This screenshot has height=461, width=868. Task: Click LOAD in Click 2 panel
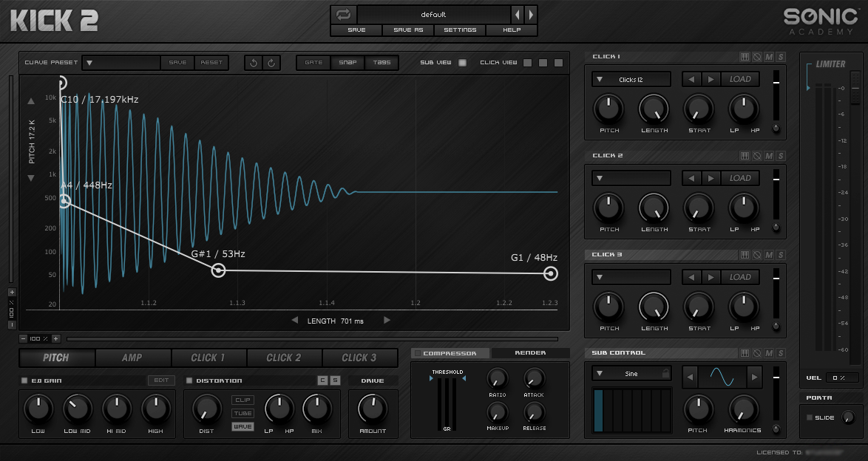click(739, 178)
